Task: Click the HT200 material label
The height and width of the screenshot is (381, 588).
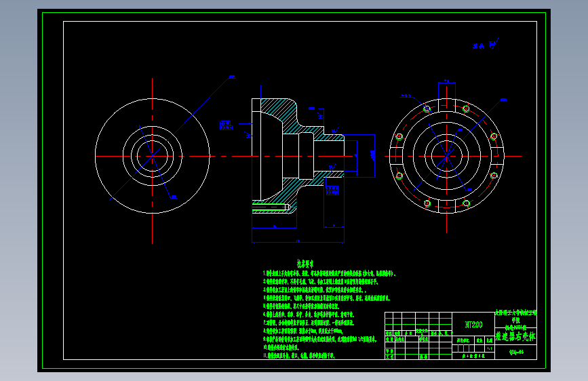Action: [x=473, y=325]
